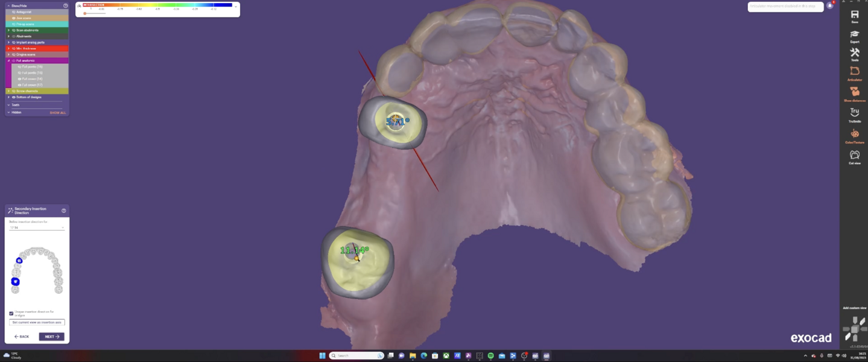Click the Windows Start button
The image size is (868, 362).
click(x=322, y=356)
